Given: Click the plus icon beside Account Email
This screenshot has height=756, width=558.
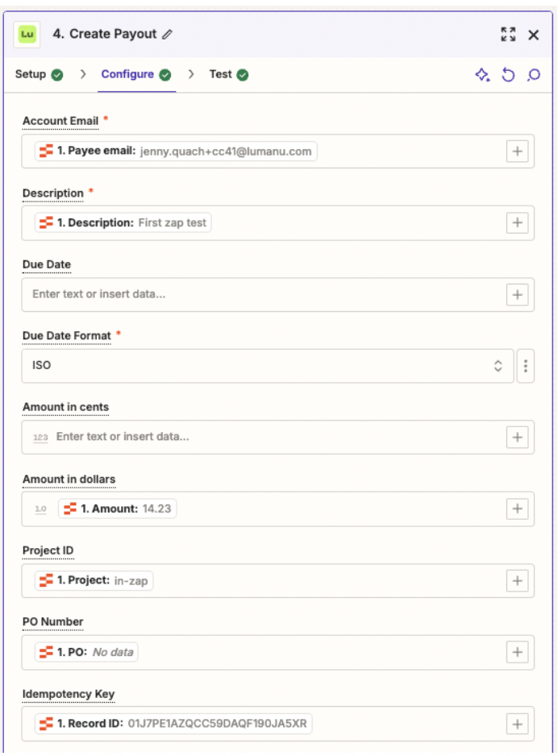Looking at the screenshot, I should tap(517, 151).
